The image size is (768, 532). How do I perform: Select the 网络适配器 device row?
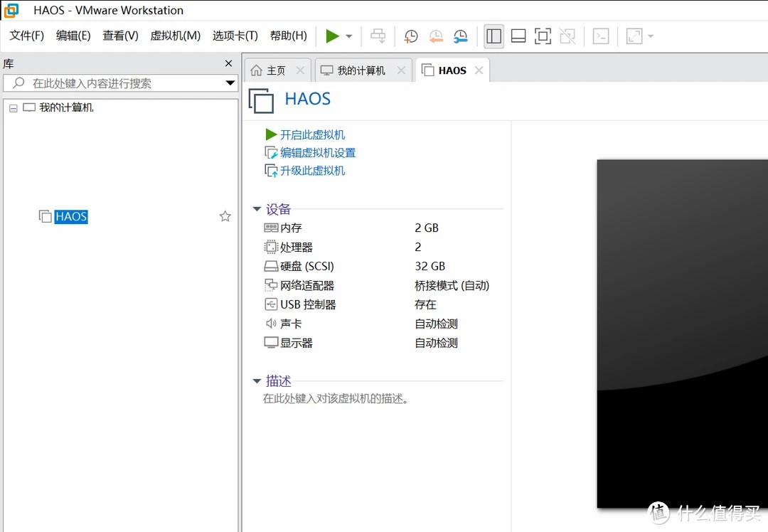[306, 285]
